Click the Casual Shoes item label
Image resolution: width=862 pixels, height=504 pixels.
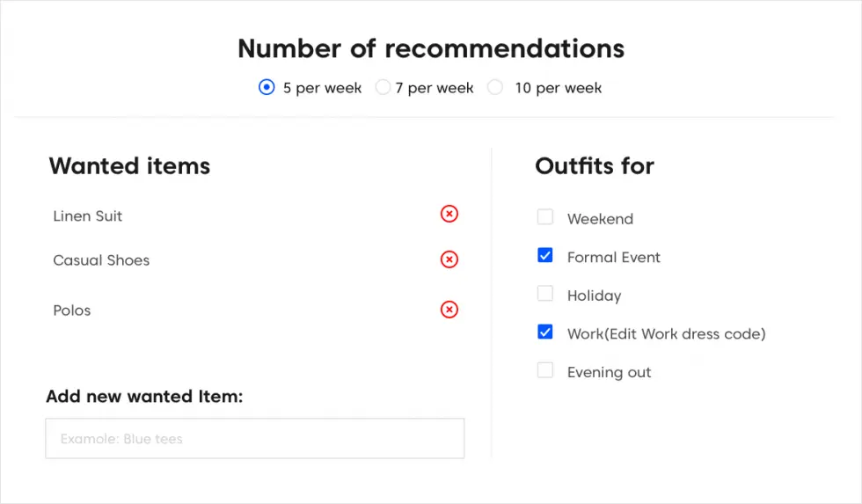pos(101,260)
